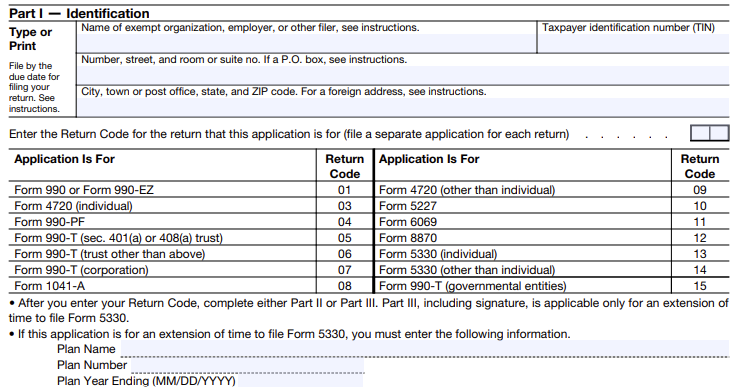Click the 'Plan Name' label
Image resolution: width=740 pixels, height=387 pixels.
86,349
